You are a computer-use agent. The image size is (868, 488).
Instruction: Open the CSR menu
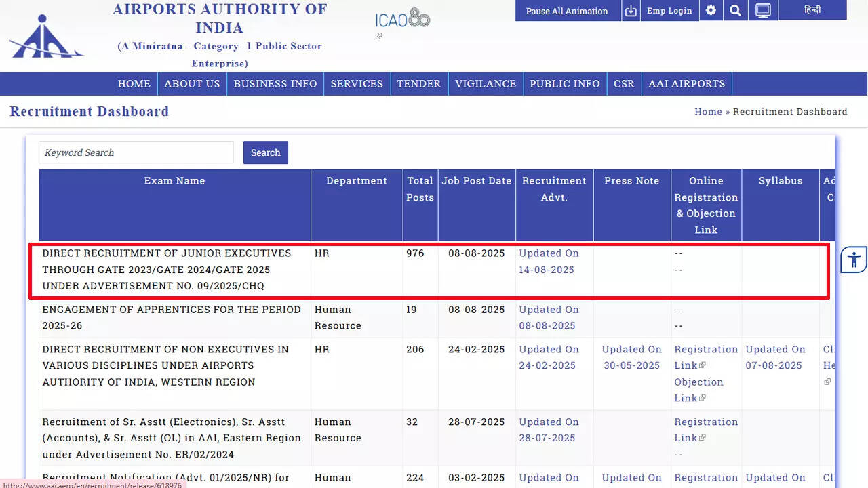tap(624, 84)
